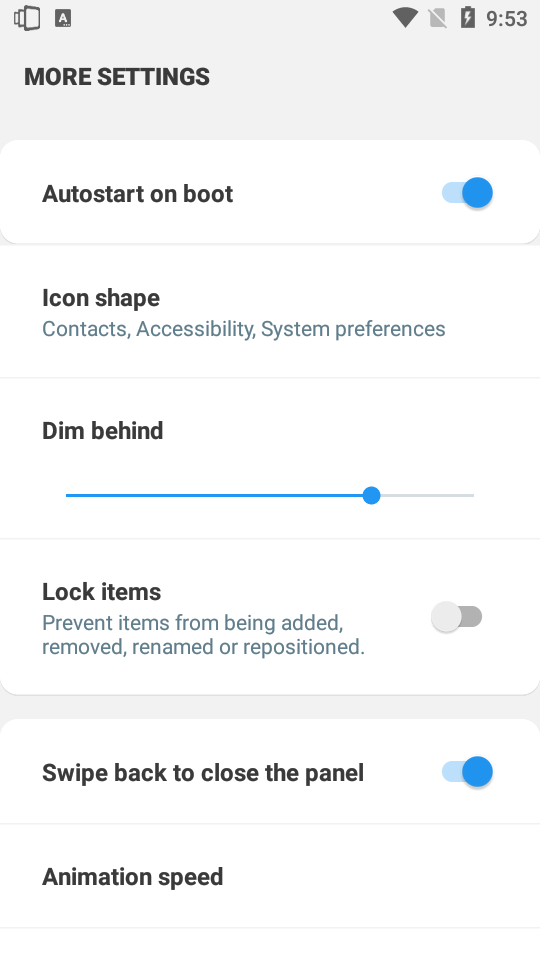Tap the battery charging icon
Viewport: 540px width, 960px height.
coord(468,18)
